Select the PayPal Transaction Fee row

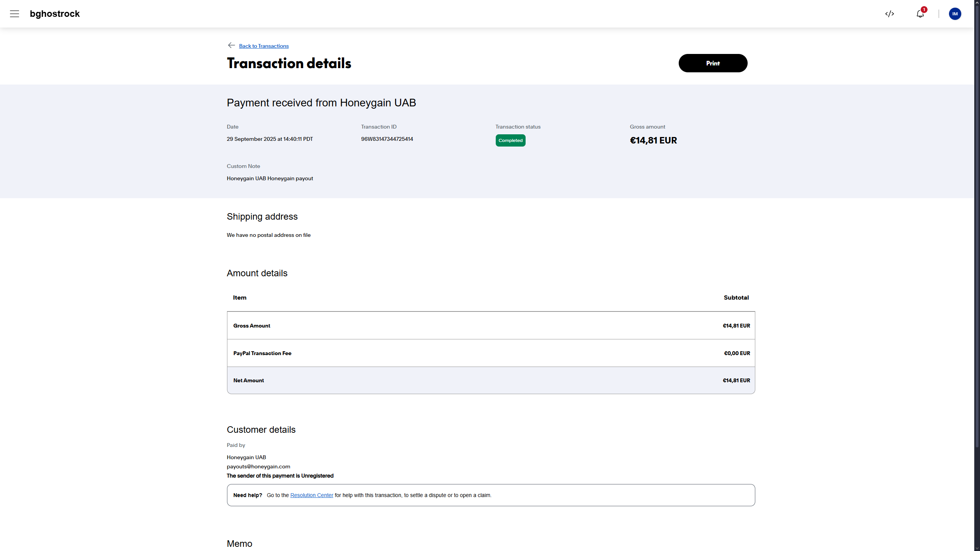coord(491,353)
